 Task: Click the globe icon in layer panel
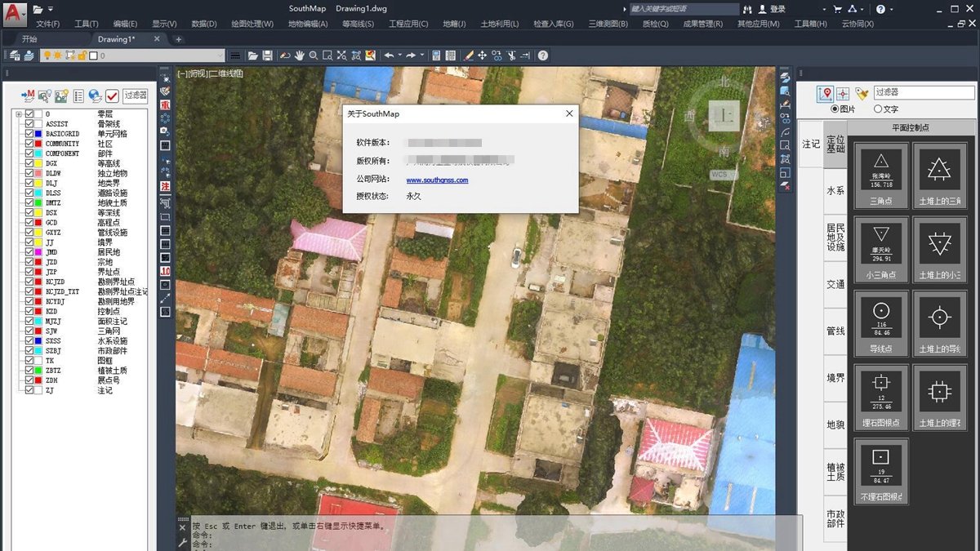pos(96,96)
